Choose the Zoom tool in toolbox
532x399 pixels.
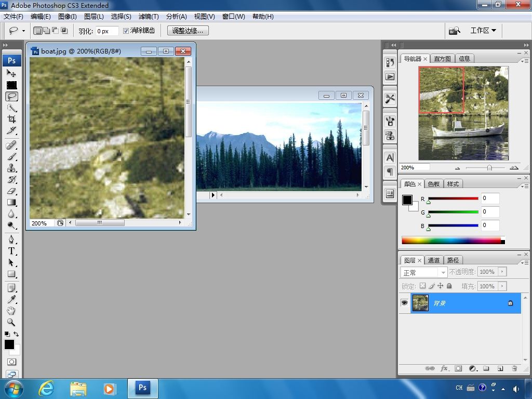(x=11, y=322)
